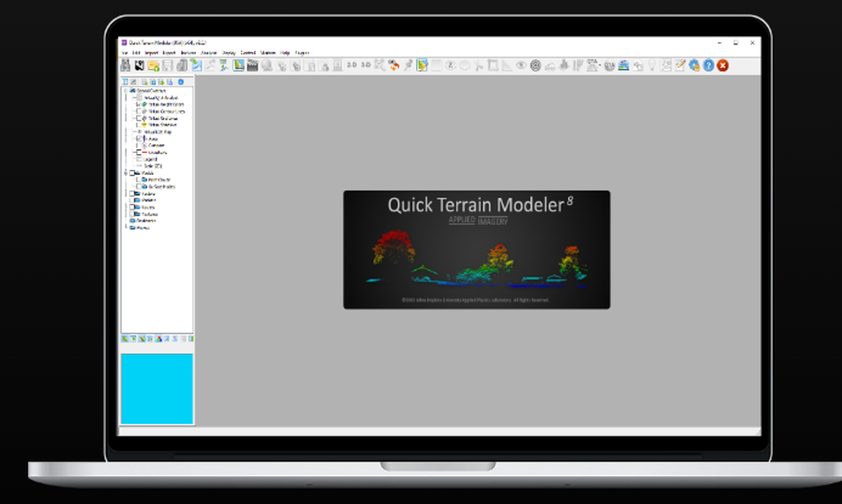This screenshot has height=504, width=842.
Task: Open the Edit menu
Action: (x=136, y=53)
